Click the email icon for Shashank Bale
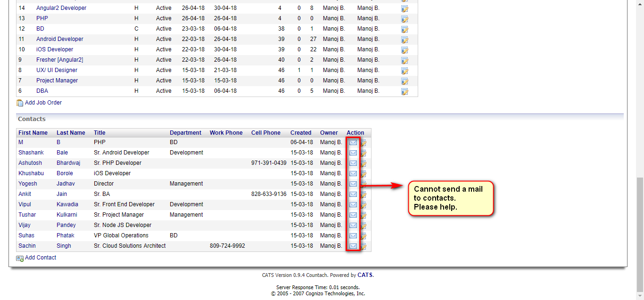The image size is (644, 300). [x=353, y=153]
